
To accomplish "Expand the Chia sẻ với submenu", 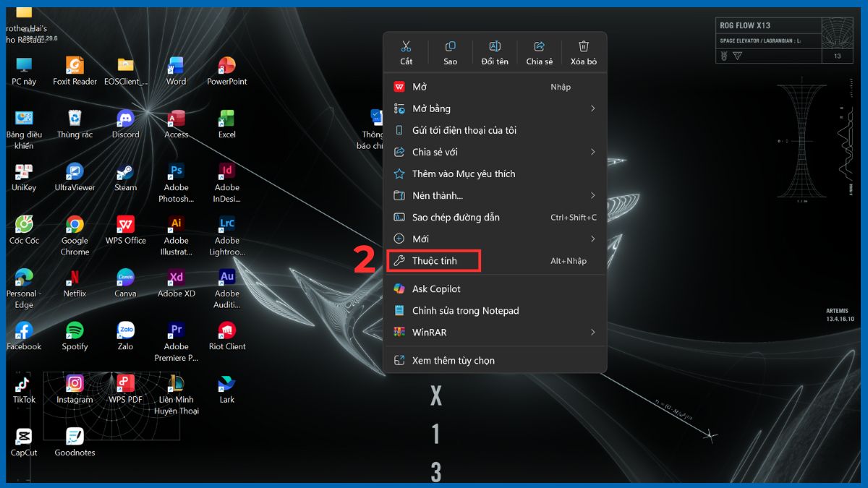I will click(495, 152).
